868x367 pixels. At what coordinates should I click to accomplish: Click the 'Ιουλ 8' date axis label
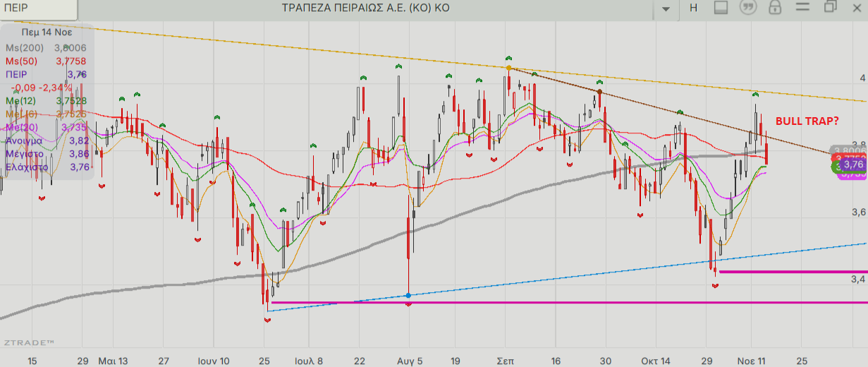coord(307,361)
